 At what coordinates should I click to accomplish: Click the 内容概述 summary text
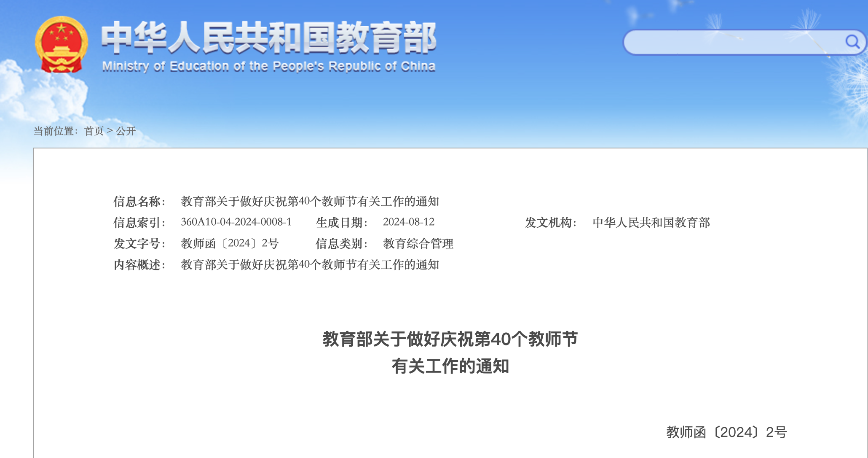pos(310,264)
